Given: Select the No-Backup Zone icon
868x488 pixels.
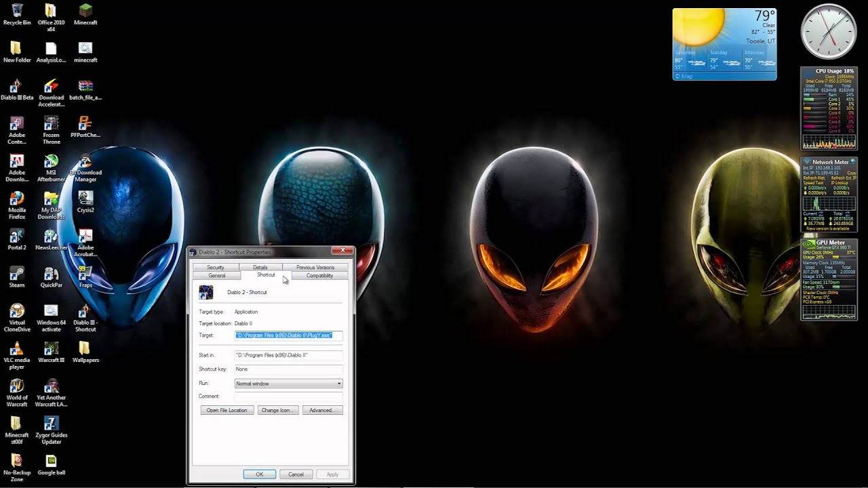Looking at the screenshot, I should point(17,468).
